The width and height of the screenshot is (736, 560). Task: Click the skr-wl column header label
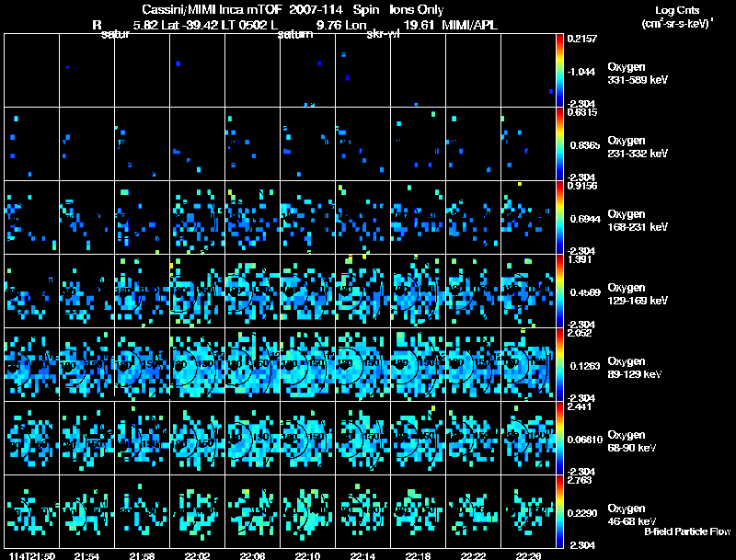381,36
